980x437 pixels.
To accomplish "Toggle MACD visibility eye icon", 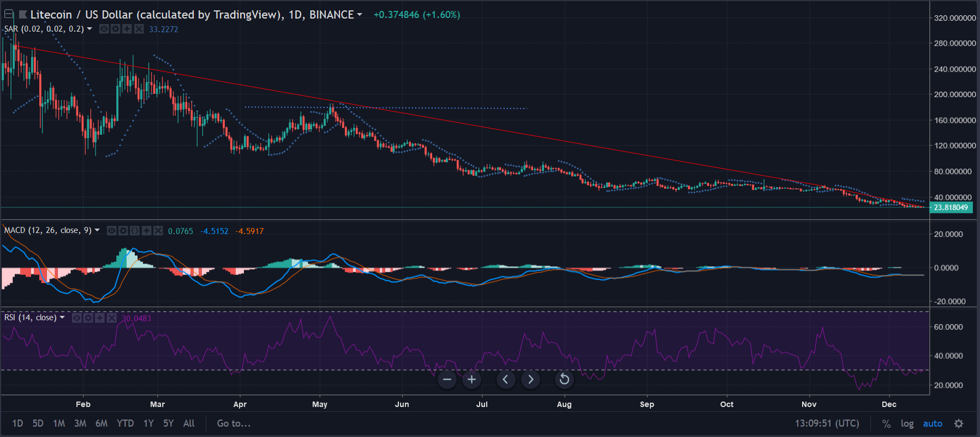I will [x=112, y=231].
